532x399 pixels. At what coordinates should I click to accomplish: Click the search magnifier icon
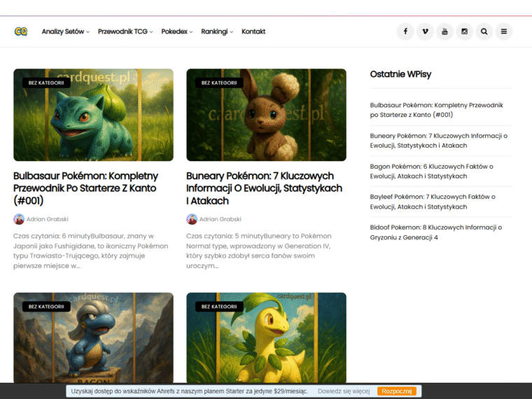coord(484,31)
